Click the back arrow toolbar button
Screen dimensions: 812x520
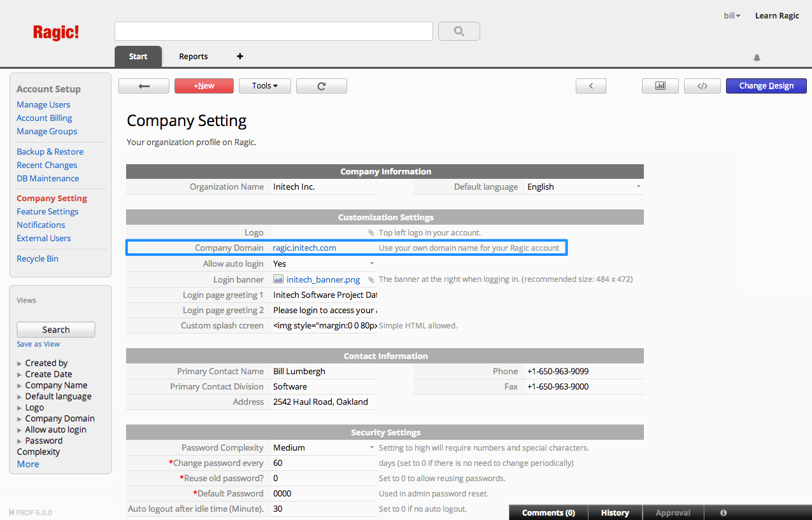144,86
